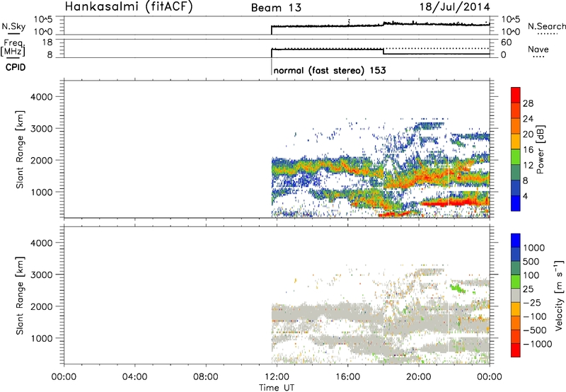
Task: Click the CPID label
Action: click(x=16, y=67)
